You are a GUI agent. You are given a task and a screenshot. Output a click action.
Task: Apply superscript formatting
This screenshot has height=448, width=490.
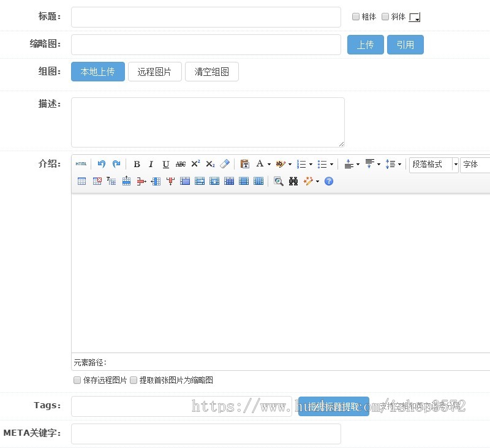[x=195, y=164]
